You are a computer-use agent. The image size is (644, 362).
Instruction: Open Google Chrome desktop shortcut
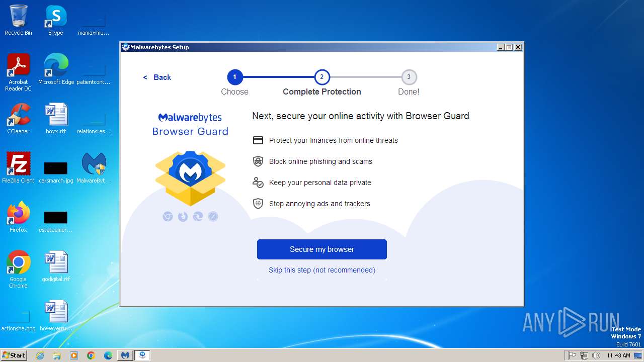tap(18, 269)
